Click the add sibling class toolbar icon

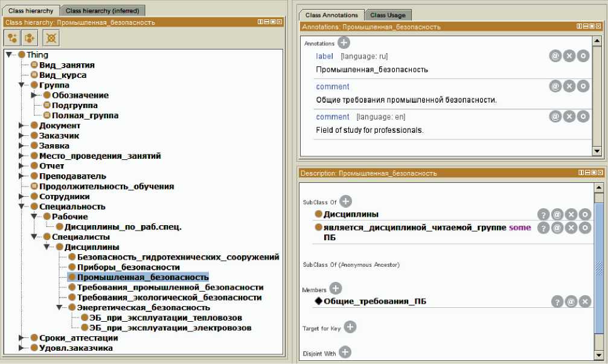[x=30, y=37]
